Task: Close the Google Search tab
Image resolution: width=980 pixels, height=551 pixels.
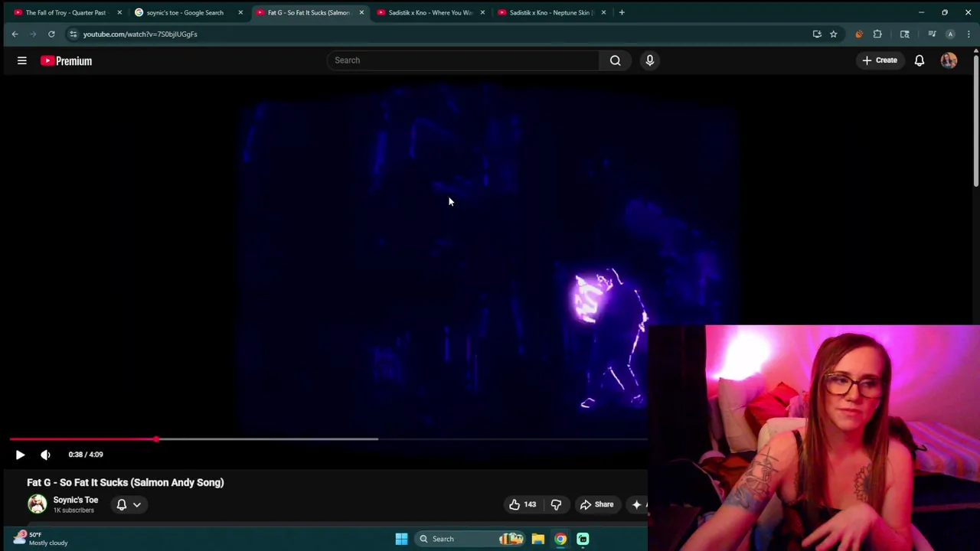Action: click(240, 12)
